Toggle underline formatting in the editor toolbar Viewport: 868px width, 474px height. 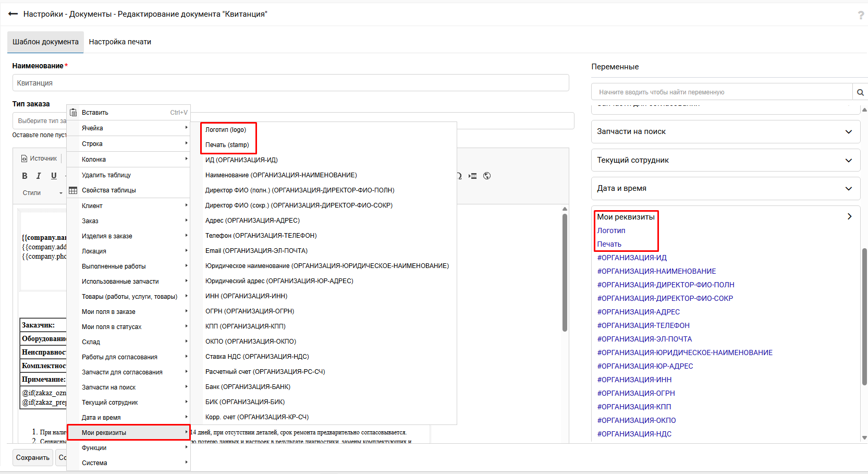pos(54,176)
